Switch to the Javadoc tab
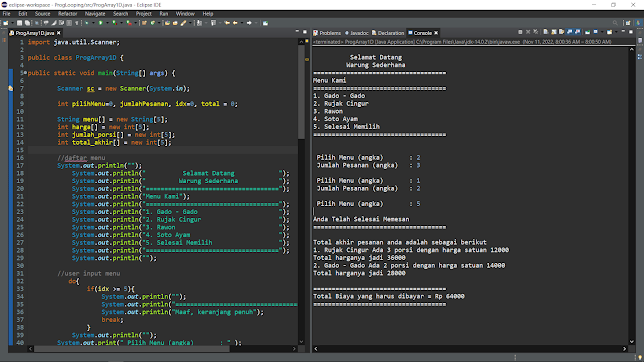644x362 pixels. click(356, 33)
